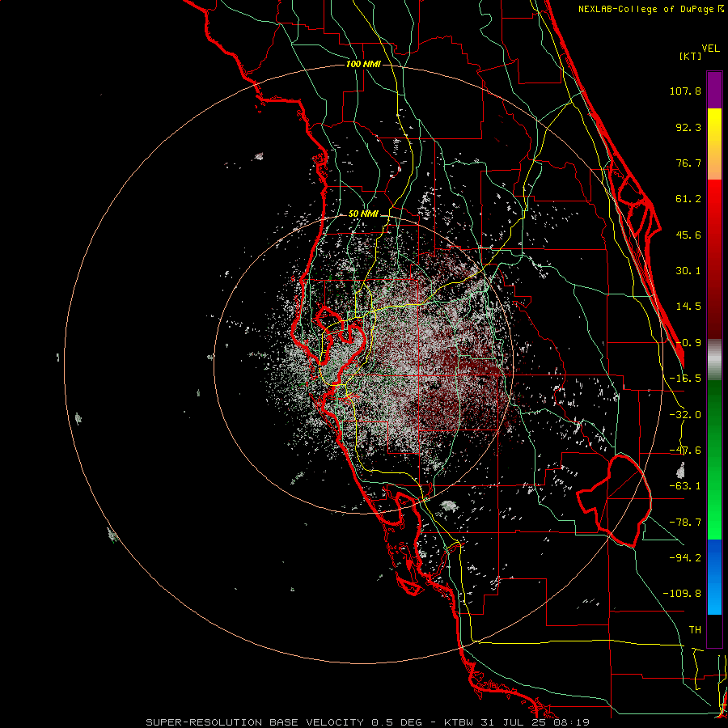
Task: Click the -78.7 legend value
Action: pyautogui.click(x=685, y=523)
